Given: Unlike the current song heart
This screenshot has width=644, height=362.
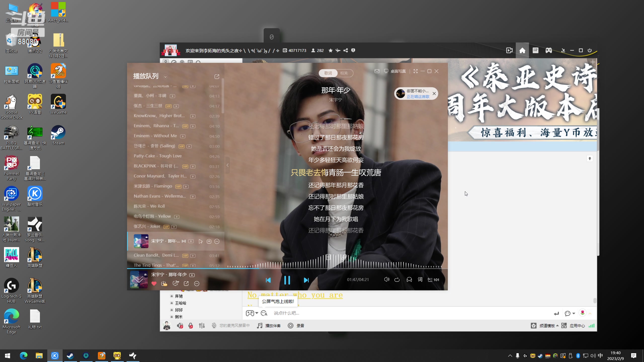Looking at the screenshot, I should pos(154,284).
